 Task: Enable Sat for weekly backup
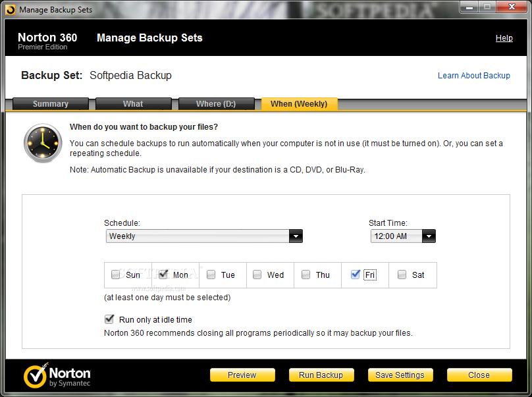coord(402,274)
